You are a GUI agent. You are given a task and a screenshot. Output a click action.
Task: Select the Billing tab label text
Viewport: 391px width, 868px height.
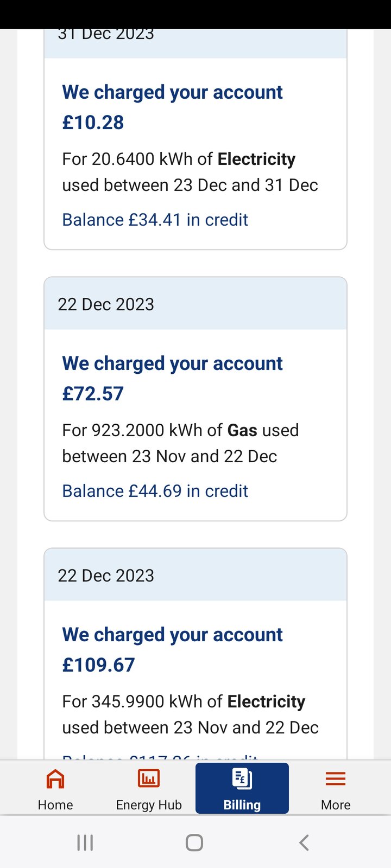click(x=242, y=805)
